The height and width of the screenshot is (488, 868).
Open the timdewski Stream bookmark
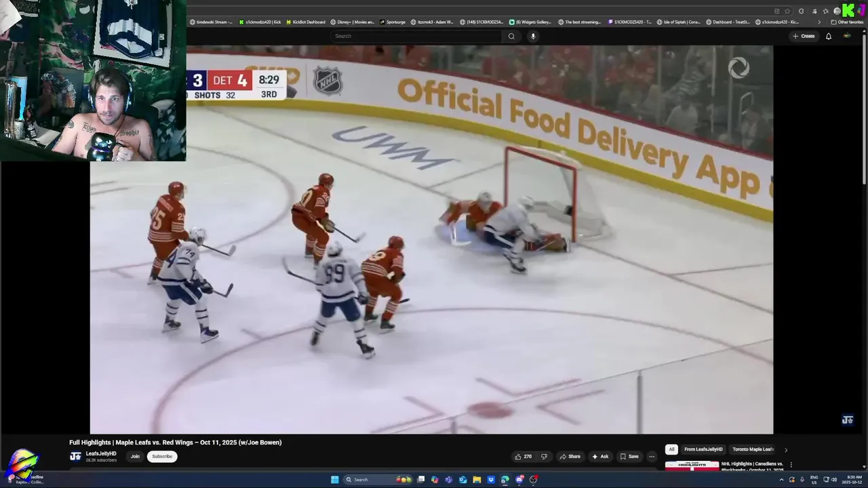pyautogui.click(x=211, y=22)
